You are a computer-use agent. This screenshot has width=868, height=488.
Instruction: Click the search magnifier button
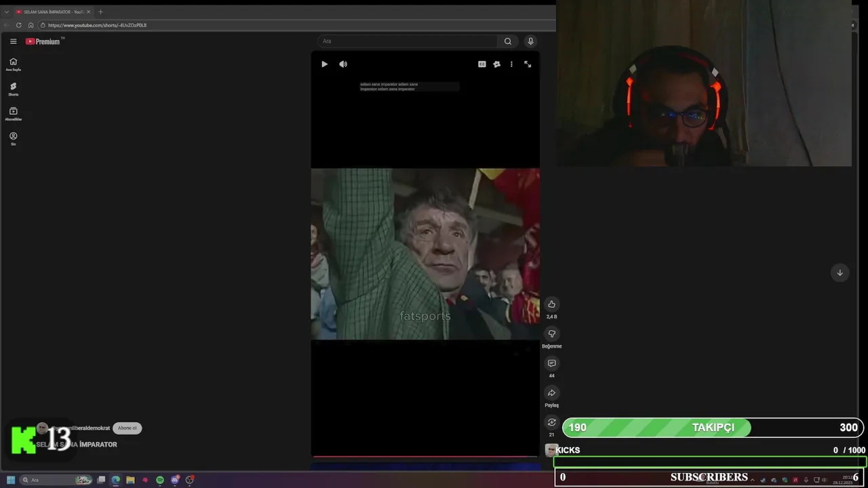tap(507, 41)
